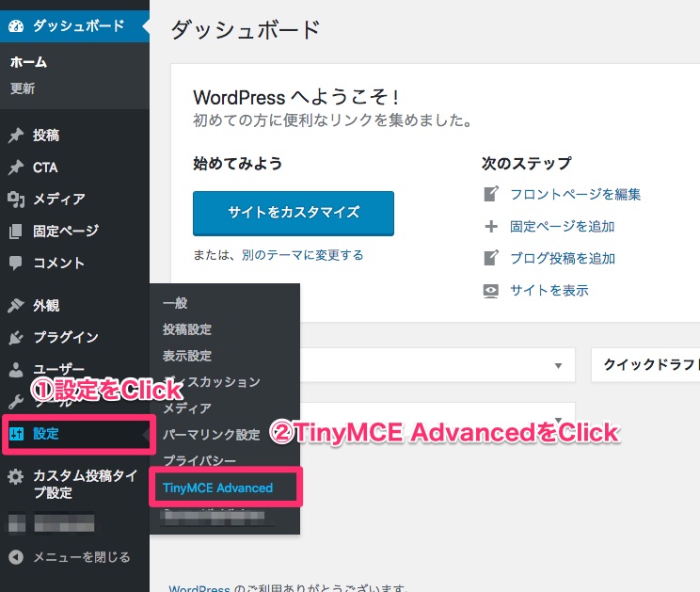Screen dimensions: 700x592
Task: Select プライバシー in settings flyout
Action: pos(199,461)
